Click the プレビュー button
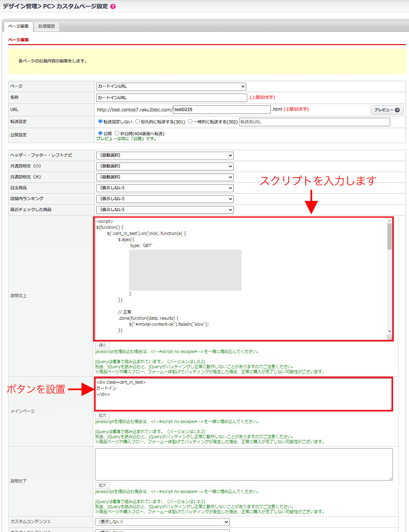The width and height of the screenshot is (409, 532). pyautogui.click(x=387, y=110)
